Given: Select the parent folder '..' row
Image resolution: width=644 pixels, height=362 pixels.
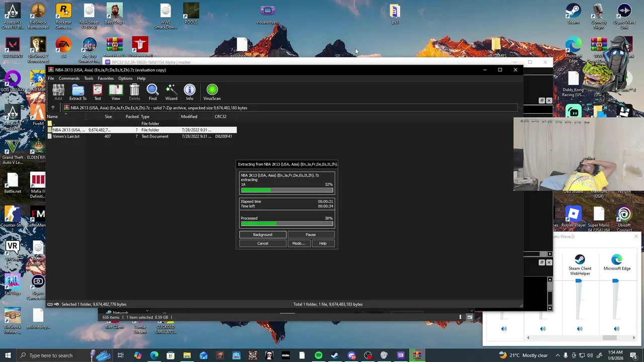Looking at the screenshot, I should pyautogui.click(x=141, y=124).
